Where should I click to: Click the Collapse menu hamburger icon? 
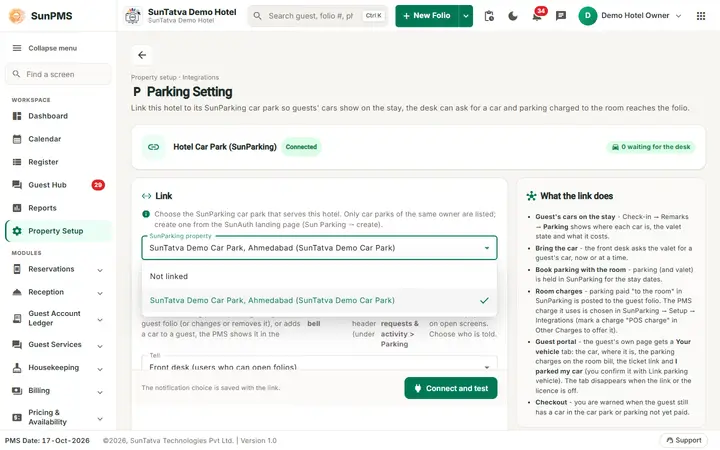17,48
